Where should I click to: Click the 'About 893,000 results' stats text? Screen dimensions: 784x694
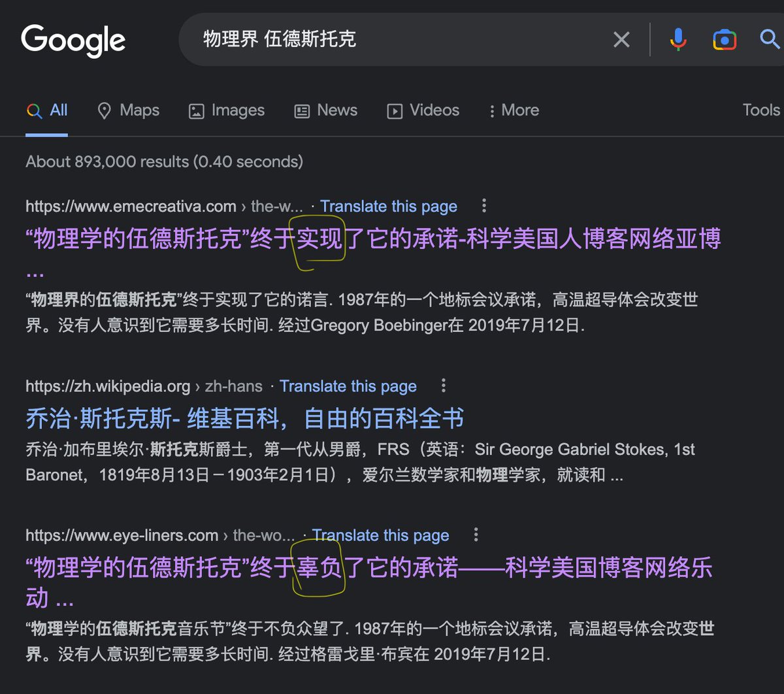click(x=164, y=161)
